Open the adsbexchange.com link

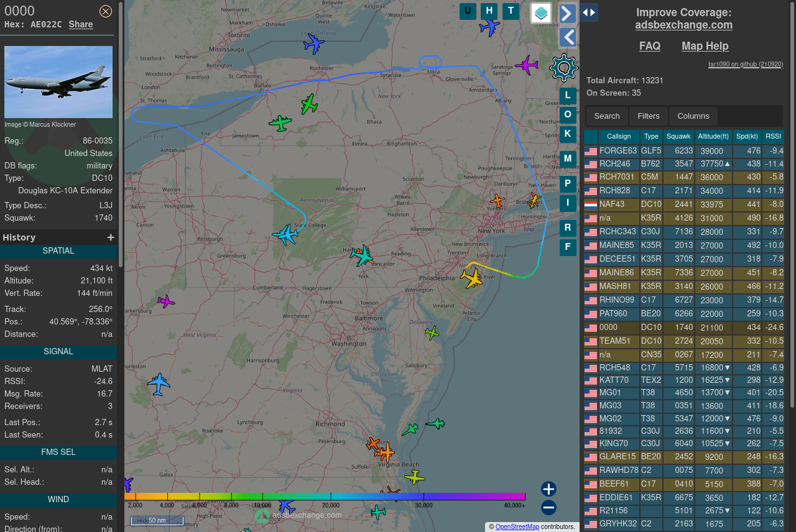(684, 25)
